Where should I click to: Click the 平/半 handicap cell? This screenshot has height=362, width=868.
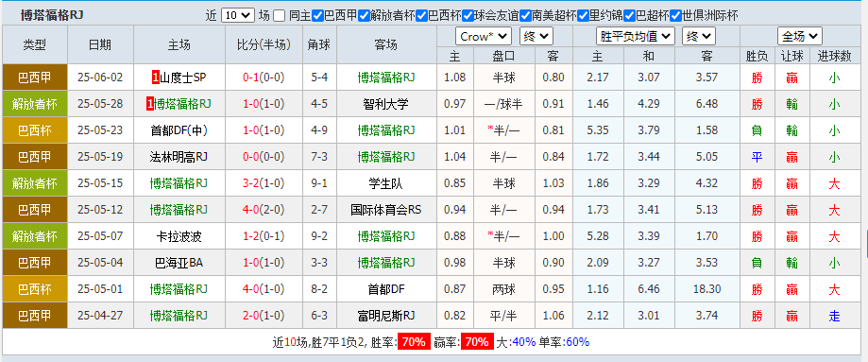coord(503,317)
